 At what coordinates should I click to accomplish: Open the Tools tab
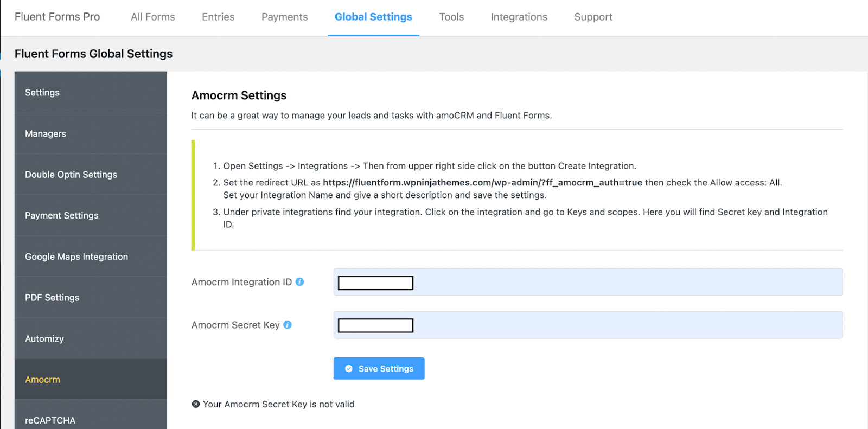(x=451, y=17)
